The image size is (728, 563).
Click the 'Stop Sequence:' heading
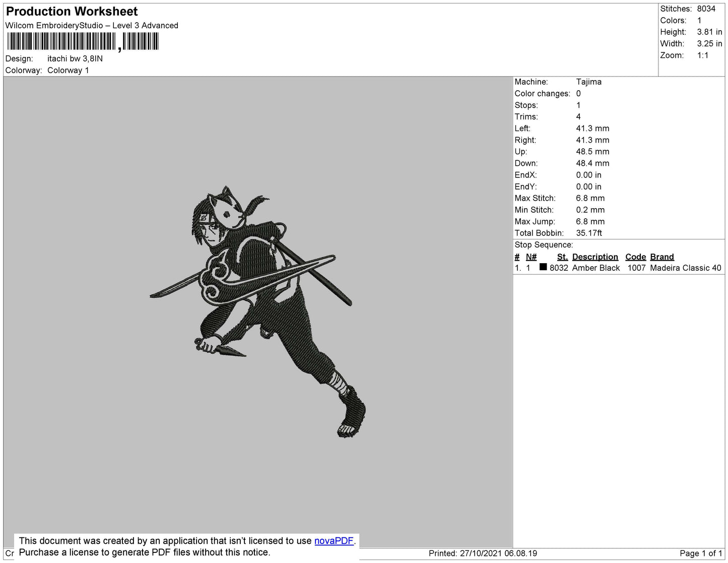point(544,245)
